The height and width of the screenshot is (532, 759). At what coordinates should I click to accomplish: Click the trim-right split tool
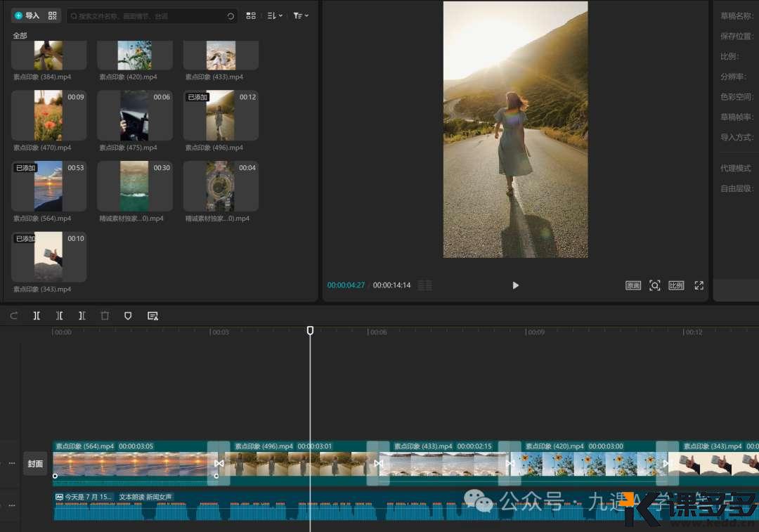pyautogui.click(x=82, y=316)
